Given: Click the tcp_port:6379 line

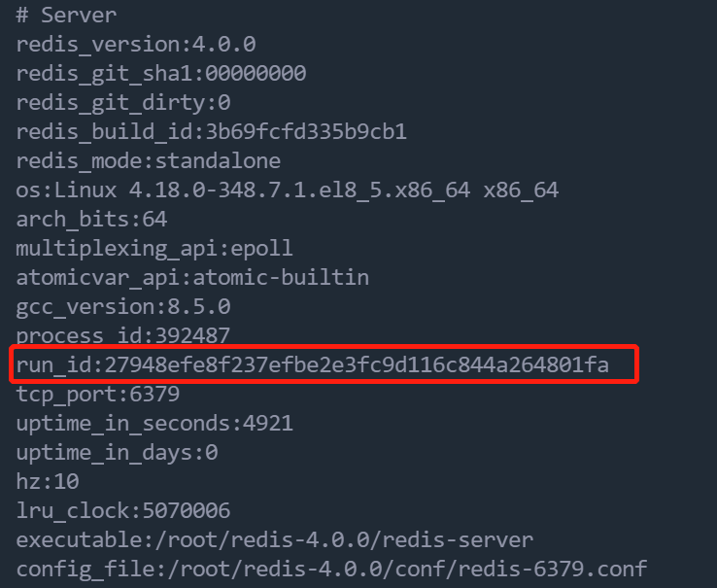Looking at the screenshot, I should (x=97, y=395).
